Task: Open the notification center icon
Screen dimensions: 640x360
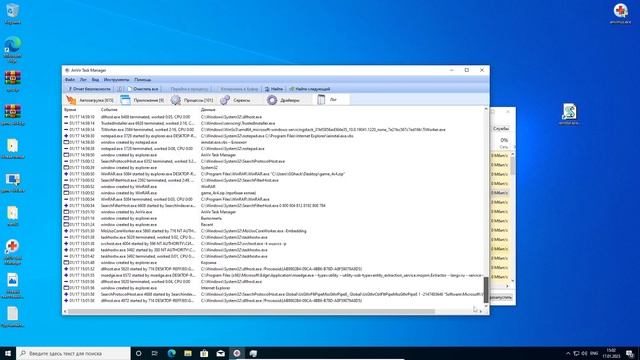Action: (630, 353)
